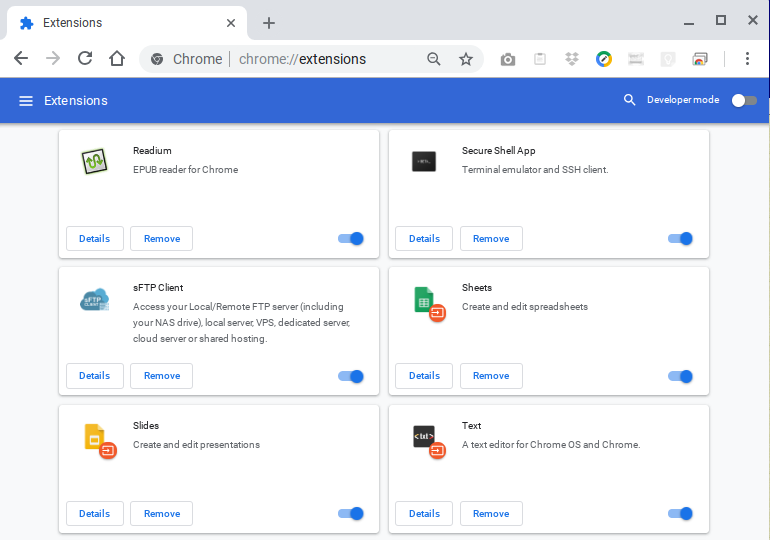This screenshot has width=770, height=540.
Task: Search extensions with the magnifier icon
Action: pyautogui.click(x=629, y=100)
